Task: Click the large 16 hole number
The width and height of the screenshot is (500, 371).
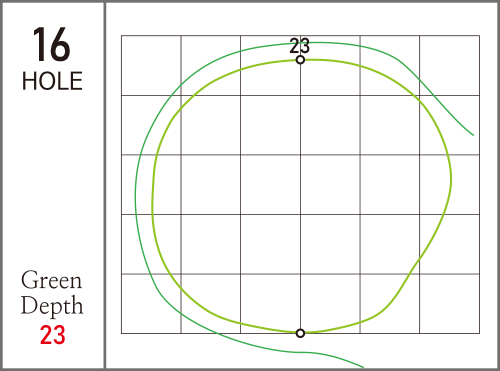Action: coord(52,44)
